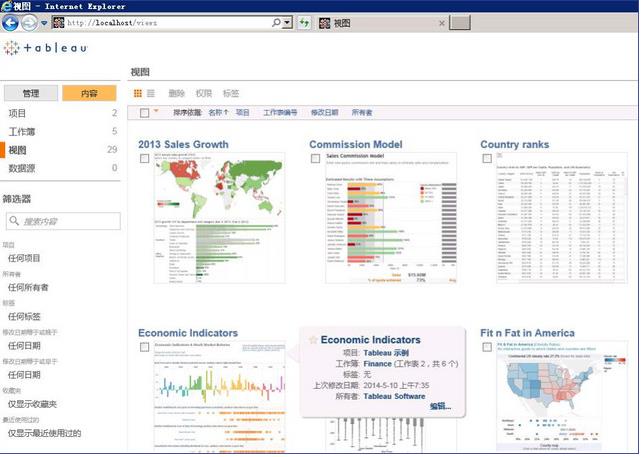641x457 pixels.
Task: Check the Country ranks checkbox
Action: pos(487,159)
